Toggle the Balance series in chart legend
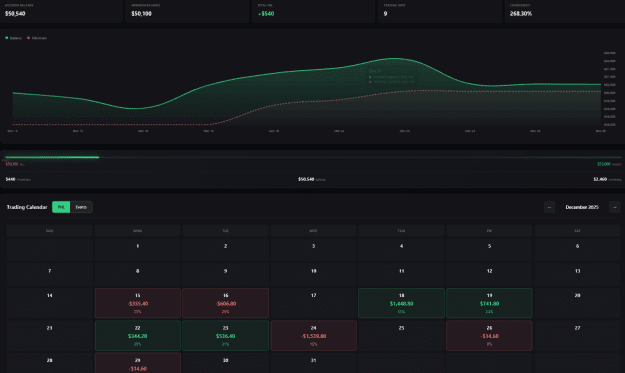Screen dimensions: 625x373 (x=14, y=38)
